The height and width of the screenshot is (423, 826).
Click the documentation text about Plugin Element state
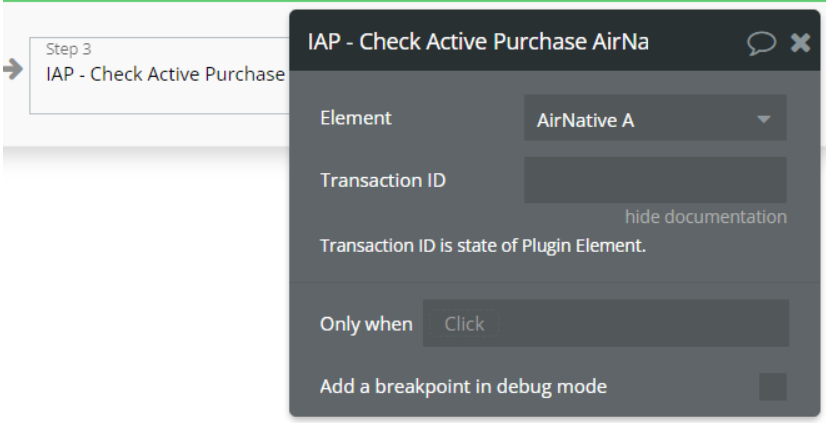pyautogui.click(x=483, y=245)
